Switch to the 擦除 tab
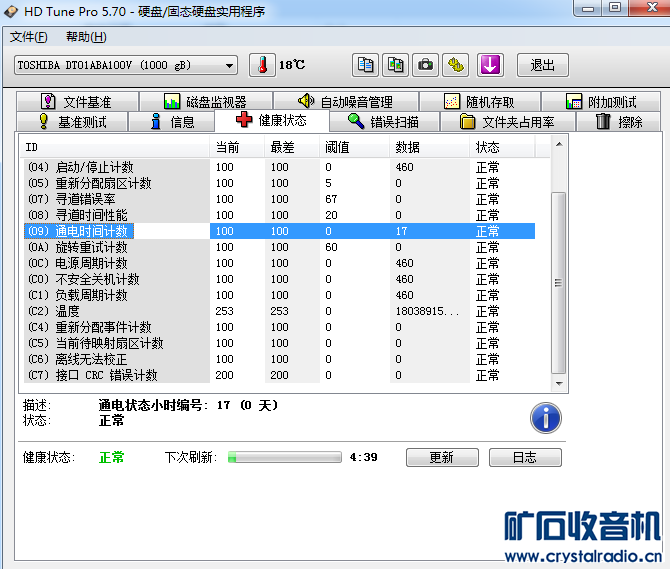 click(618, 122)
